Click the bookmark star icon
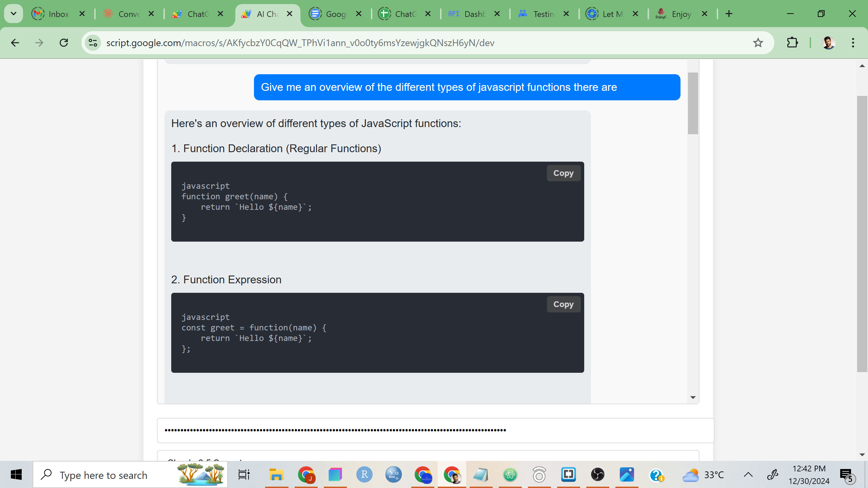The width and height of the screenshot is (868, 488). click(758, 43)
